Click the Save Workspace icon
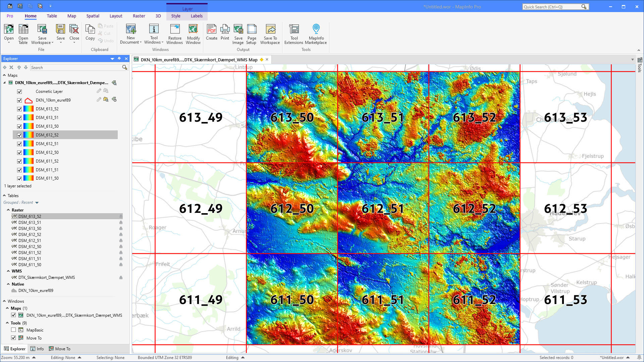Screen dimensions: 644x362 point(42,29)
